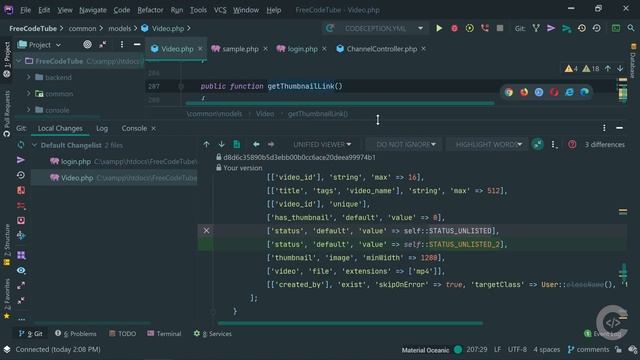The height and width of the screenshot is (360, 640).
Task: Switch to ChannelController.php tab
Action: [382, 49]
